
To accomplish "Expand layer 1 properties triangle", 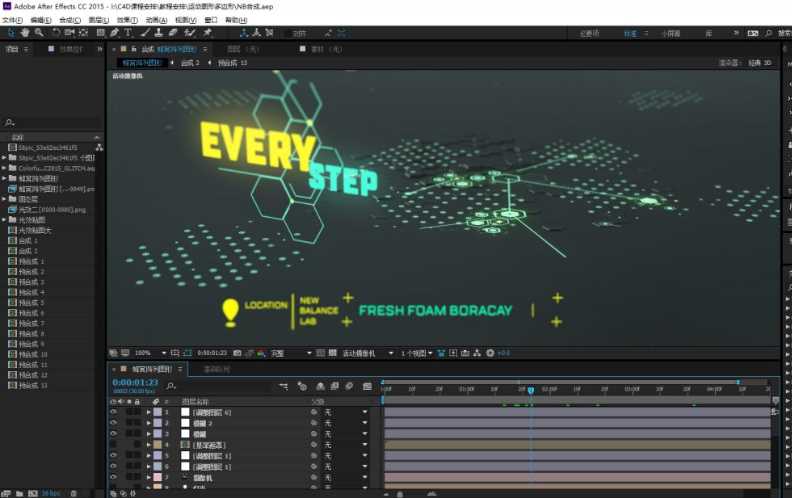I will coord(148,412).
